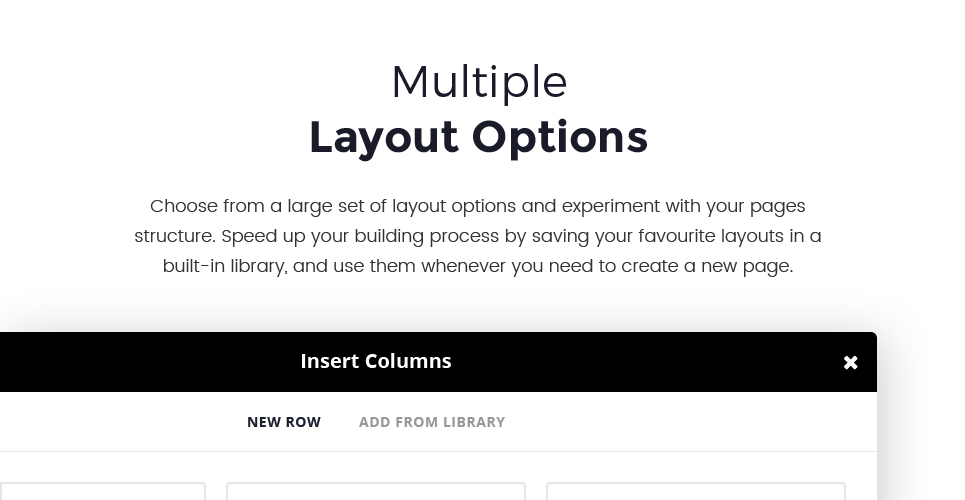
Task: Click the paragraph line starting with built-in library
Action: click(x=478, y=267)
